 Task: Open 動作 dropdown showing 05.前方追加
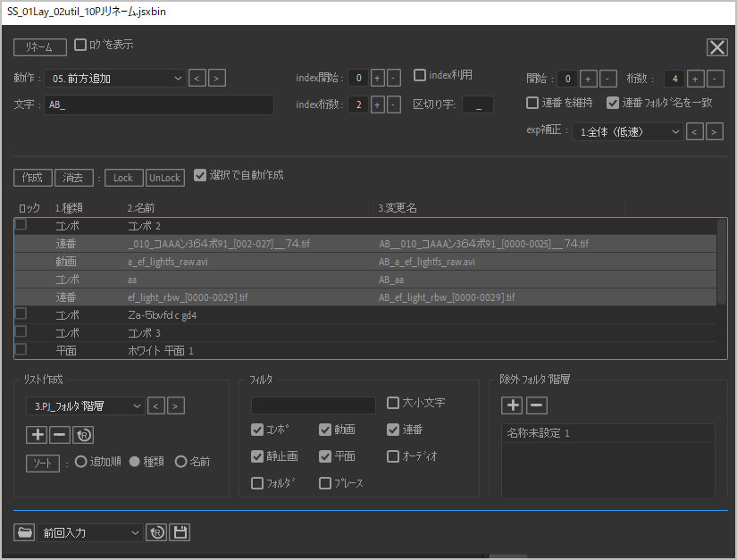pyautogui.click(x=115, y=79)
